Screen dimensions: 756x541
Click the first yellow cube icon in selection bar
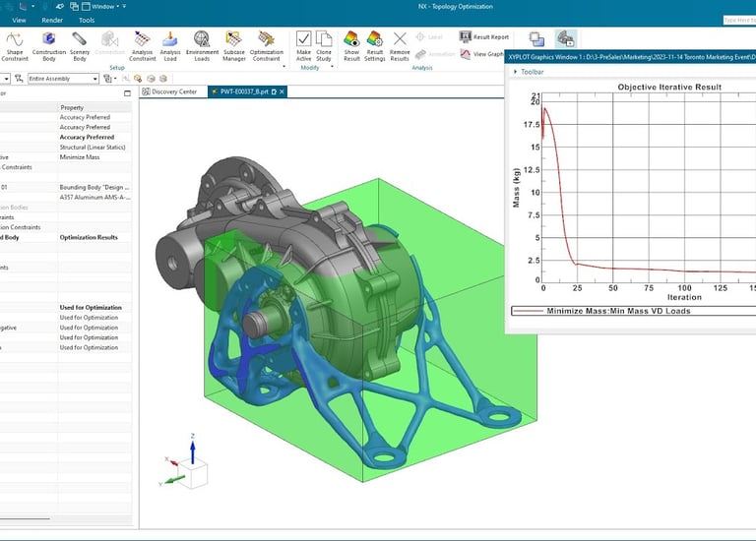138,79
